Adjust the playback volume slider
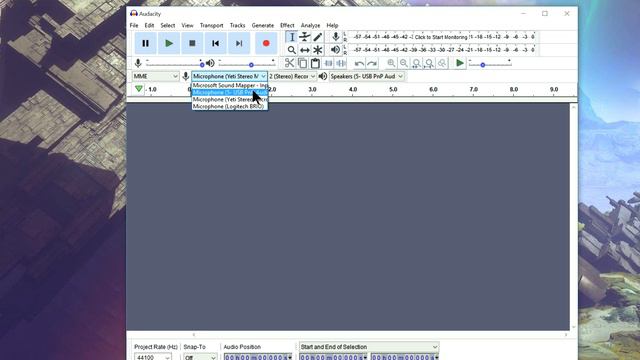This screenshot has height=360, width=640. pyautogui.click(x=247, y=64)
